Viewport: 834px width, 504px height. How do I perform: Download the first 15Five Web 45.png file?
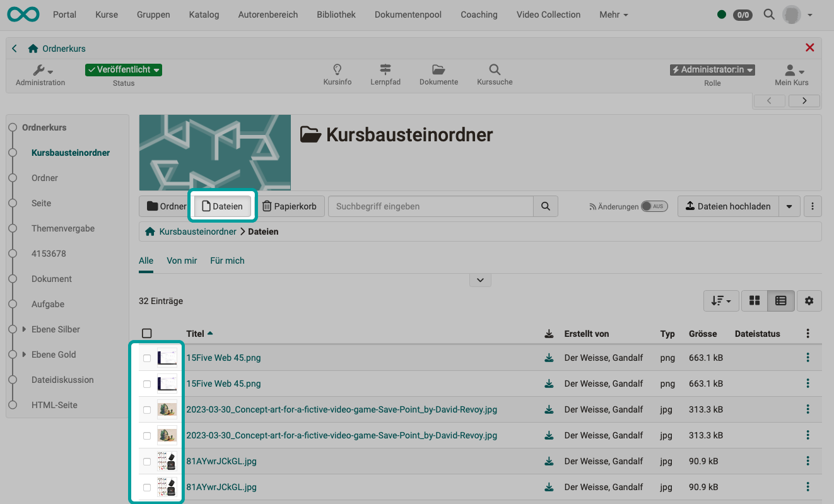548,358
